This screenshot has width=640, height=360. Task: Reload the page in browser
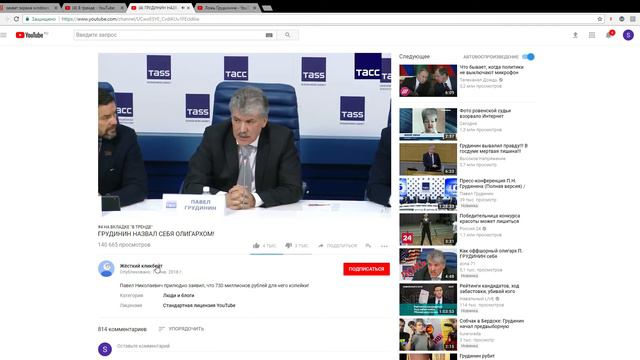(16, 19)
